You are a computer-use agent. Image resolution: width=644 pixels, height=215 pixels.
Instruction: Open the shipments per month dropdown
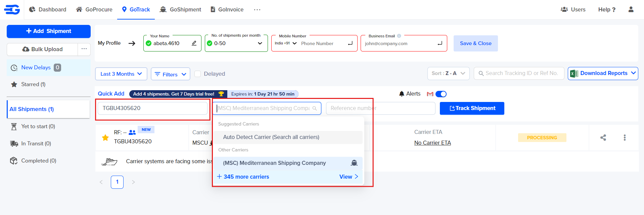click(x=236, y=43)
